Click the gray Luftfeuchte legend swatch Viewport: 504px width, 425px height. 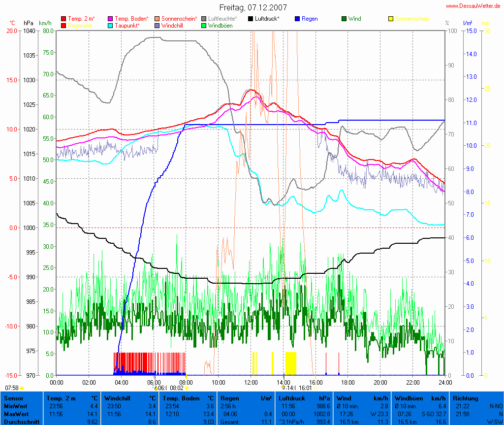click(x=204, y=19)
